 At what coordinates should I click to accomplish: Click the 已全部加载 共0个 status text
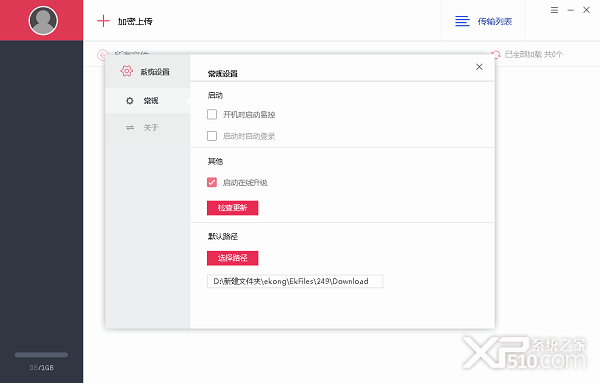point(534,54)
